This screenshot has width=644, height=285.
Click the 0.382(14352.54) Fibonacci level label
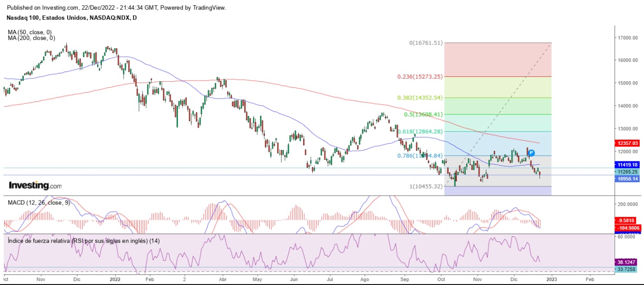click(420, 98)
